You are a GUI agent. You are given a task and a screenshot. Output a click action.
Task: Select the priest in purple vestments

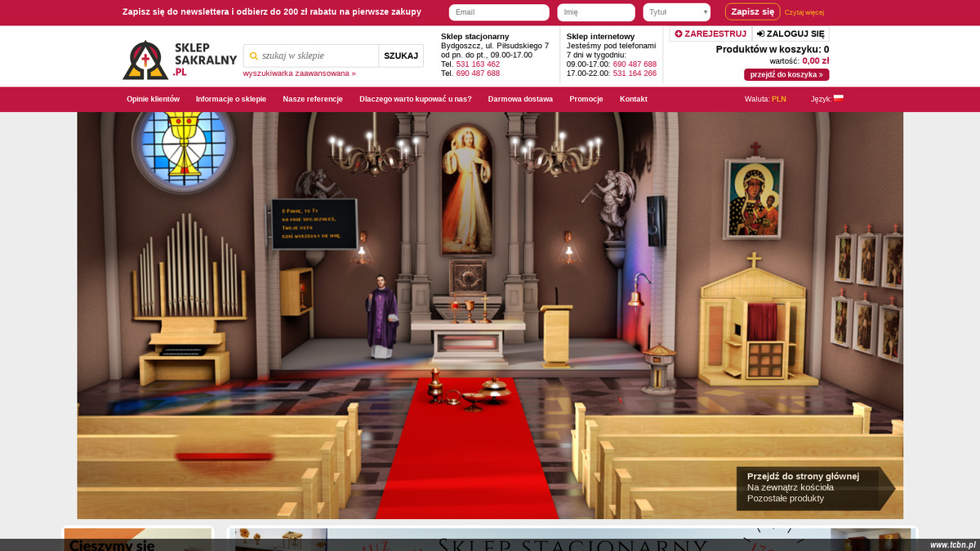381,317
